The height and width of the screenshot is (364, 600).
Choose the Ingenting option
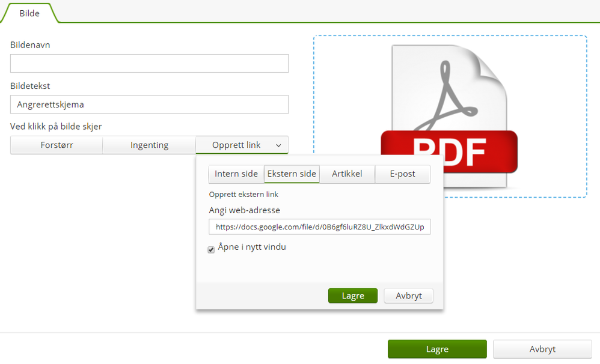click(x=149, y=145)
